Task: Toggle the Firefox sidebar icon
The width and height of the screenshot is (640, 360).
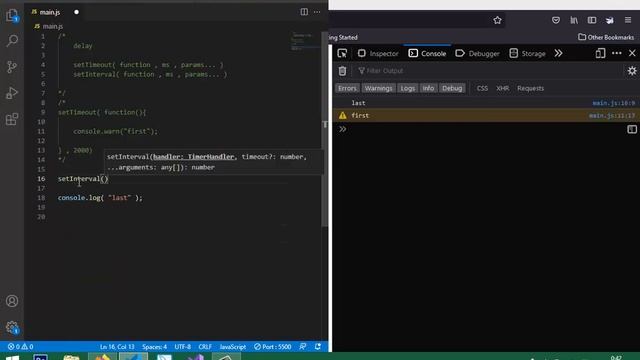Action: 592,20
